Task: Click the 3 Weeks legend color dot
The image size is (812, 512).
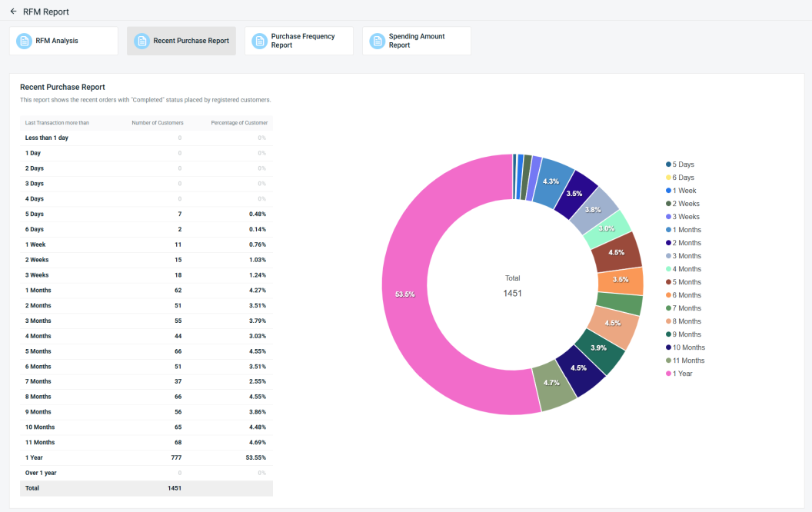Action: [668, 217]
